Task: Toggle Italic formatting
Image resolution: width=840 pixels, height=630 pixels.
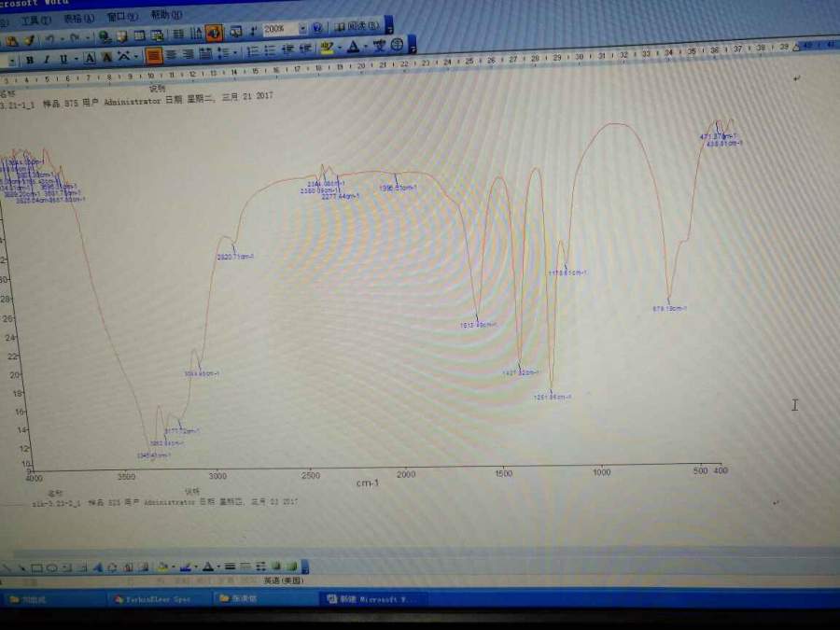Action: [47, 59]
